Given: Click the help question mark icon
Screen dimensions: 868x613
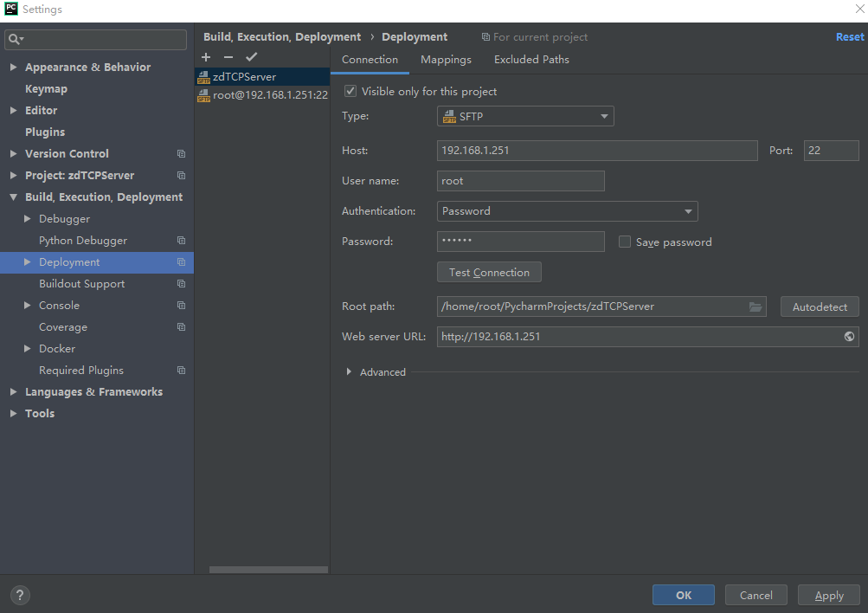Looking at the screenshot, I should (19, 595).
